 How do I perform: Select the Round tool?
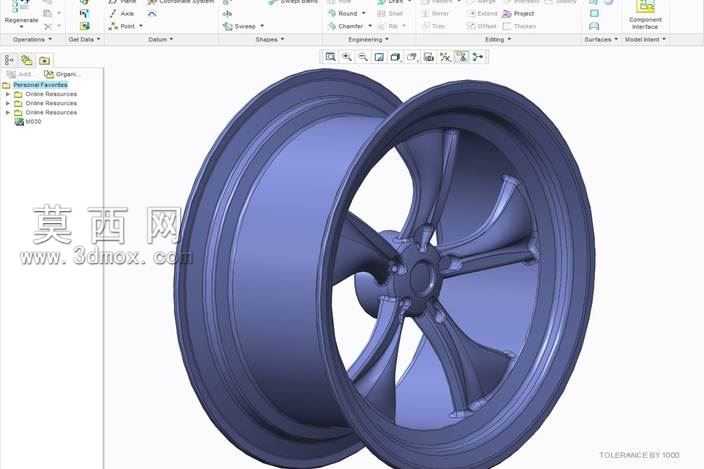(x=343, y=13)
